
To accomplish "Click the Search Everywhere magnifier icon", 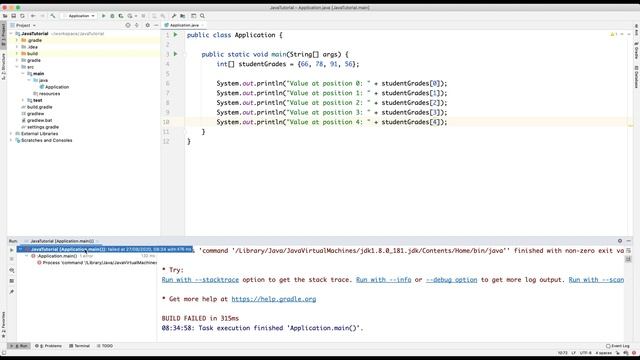I will pos(202,16).
